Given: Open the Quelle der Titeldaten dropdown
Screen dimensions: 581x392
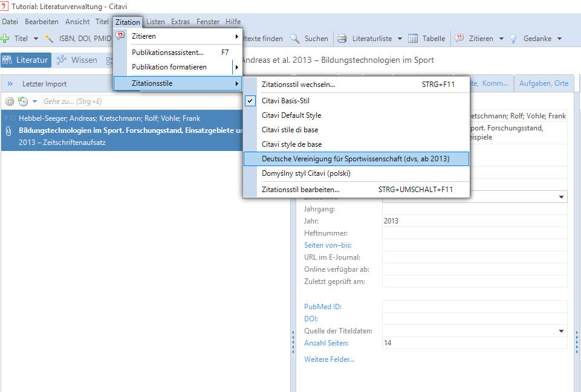Looking at the screenshot, I should (x=562, y=331).
